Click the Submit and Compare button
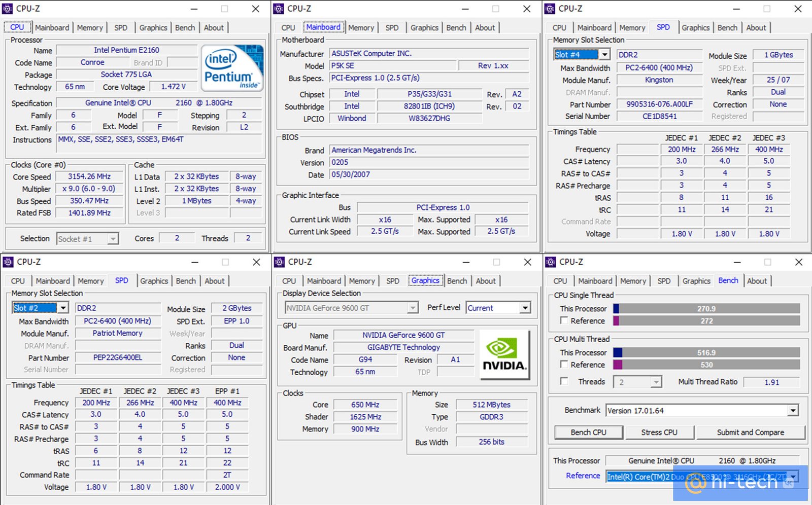The image size is (812, 505). [x=751, y=432]
